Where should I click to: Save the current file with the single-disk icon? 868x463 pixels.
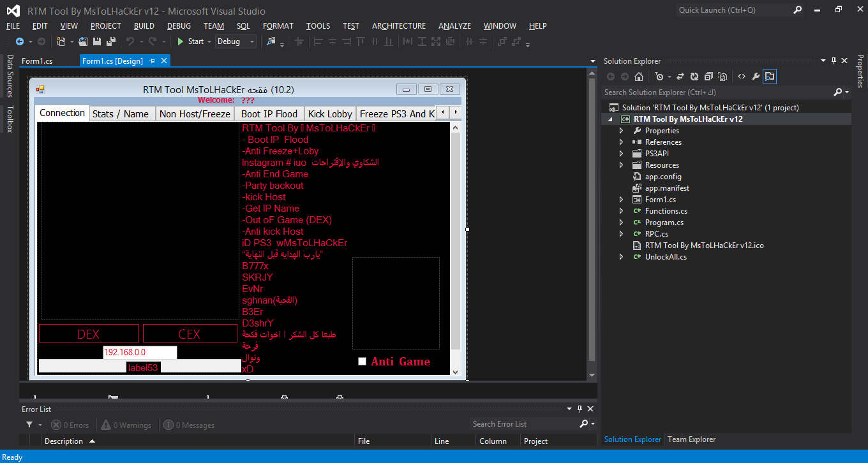point(97,41)
